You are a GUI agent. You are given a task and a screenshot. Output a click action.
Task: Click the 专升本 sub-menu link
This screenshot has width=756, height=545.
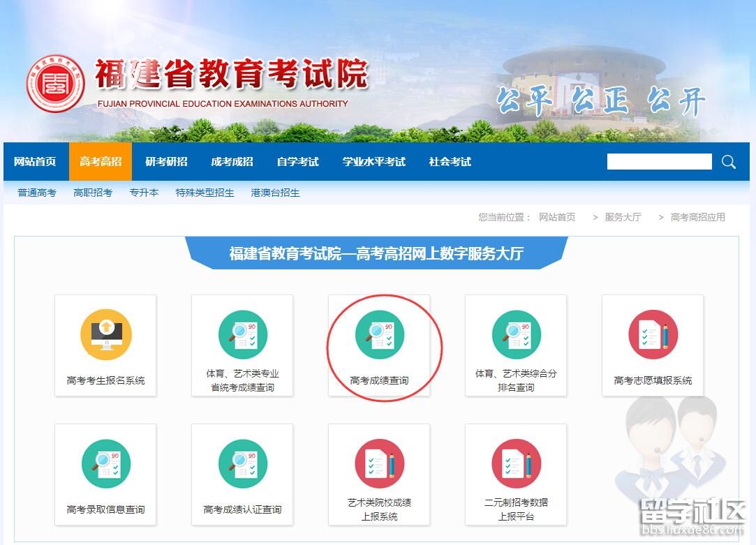(x=144, y=193)
